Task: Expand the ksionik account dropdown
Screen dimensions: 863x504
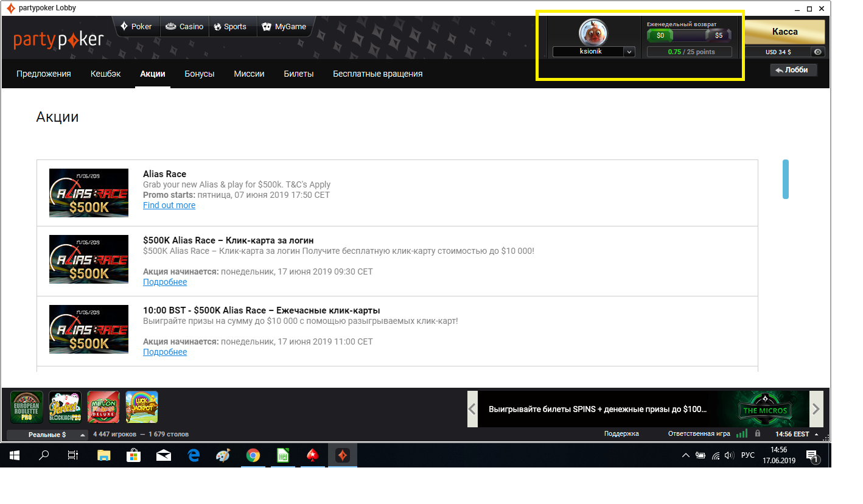Action: click(629, 52)
